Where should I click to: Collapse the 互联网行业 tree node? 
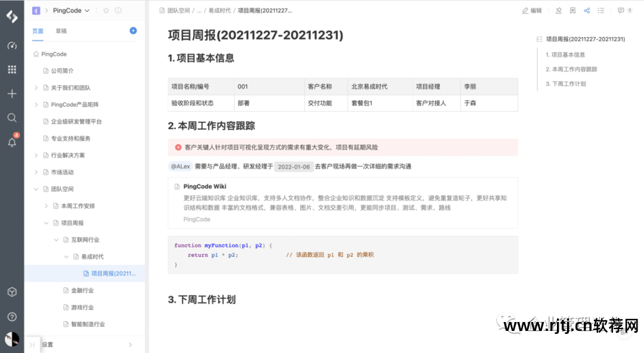(x=56, y=240)
